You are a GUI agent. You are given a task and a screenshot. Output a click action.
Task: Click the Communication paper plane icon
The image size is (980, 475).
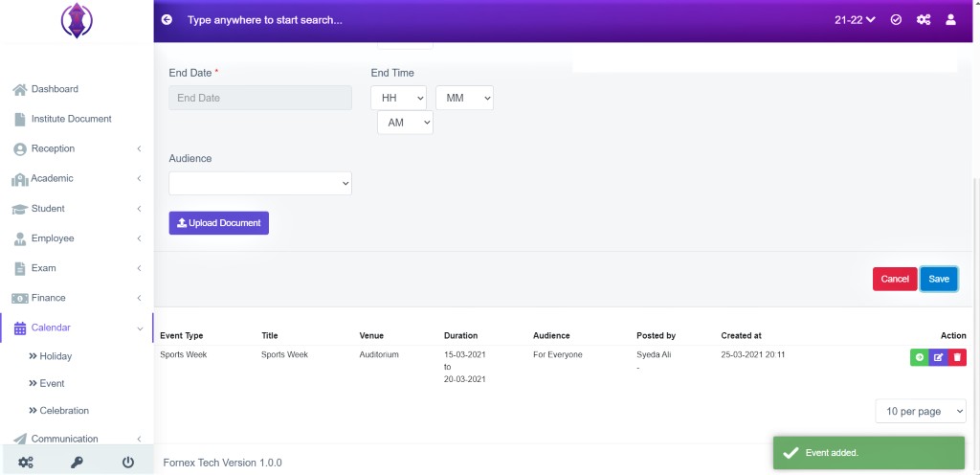[x=20, y=438]
